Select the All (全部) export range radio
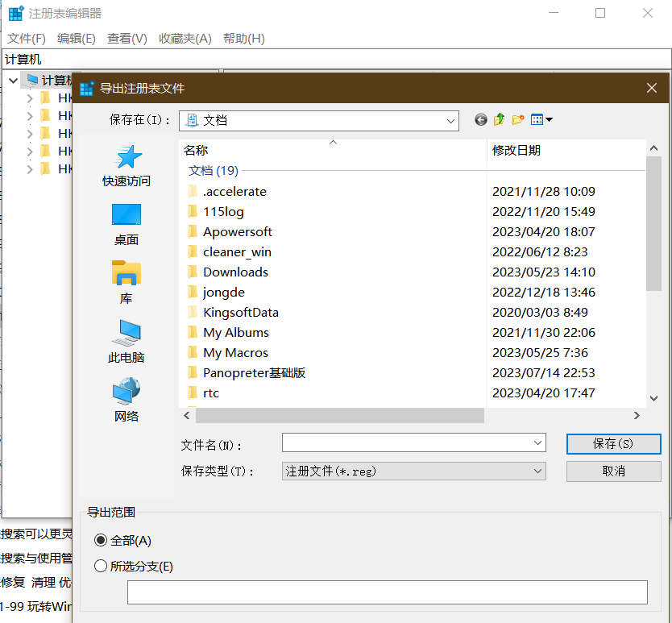 coord(101,541)
